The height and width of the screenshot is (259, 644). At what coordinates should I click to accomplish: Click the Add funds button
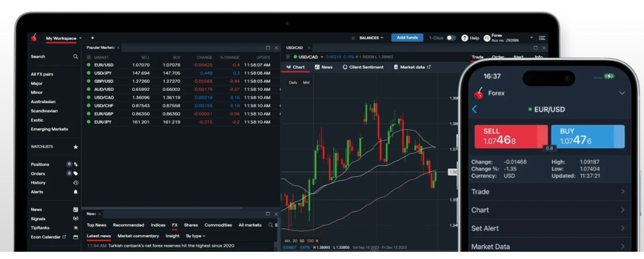pos(407,38)
